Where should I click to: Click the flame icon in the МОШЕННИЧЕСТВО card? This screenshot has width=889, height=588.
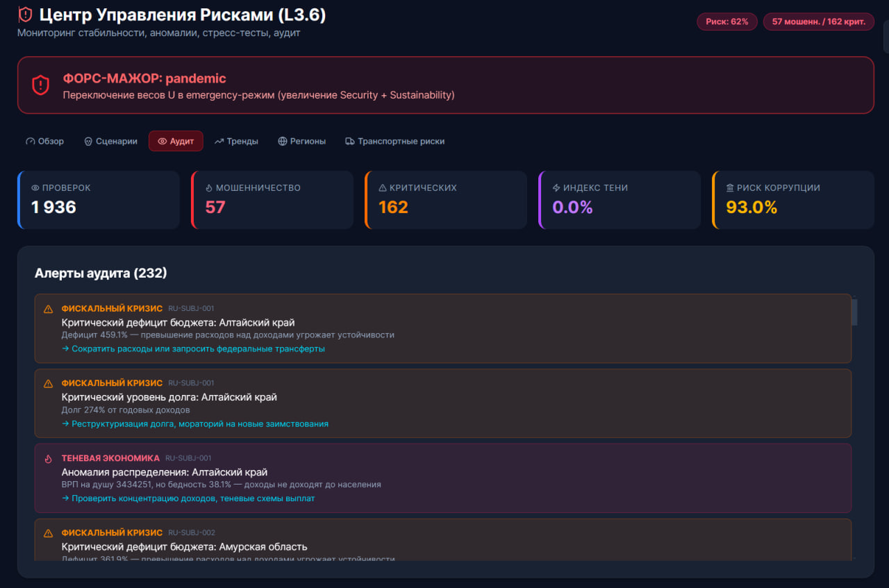coord(209,188)
